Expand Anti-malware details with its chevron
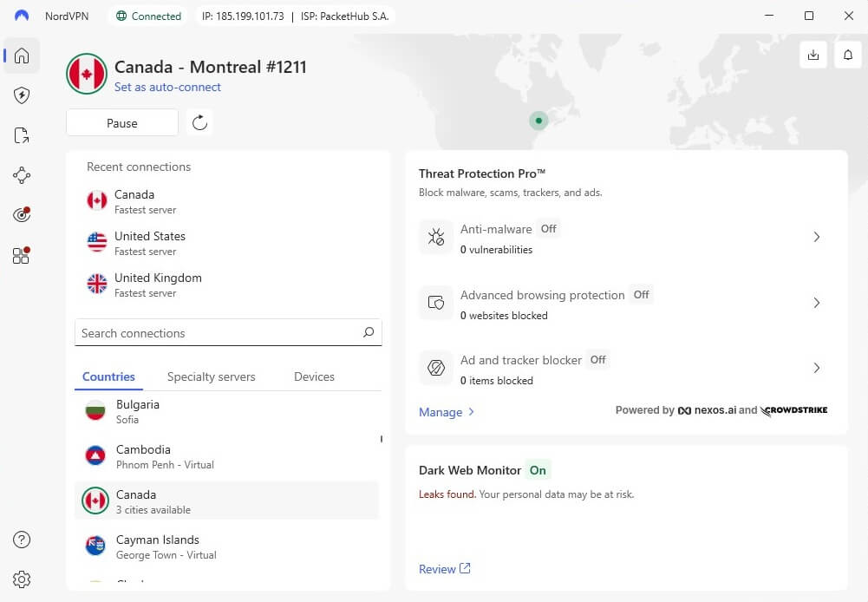Image resolution: width=868 pixels, height=602 pixels. click(816, 237)
